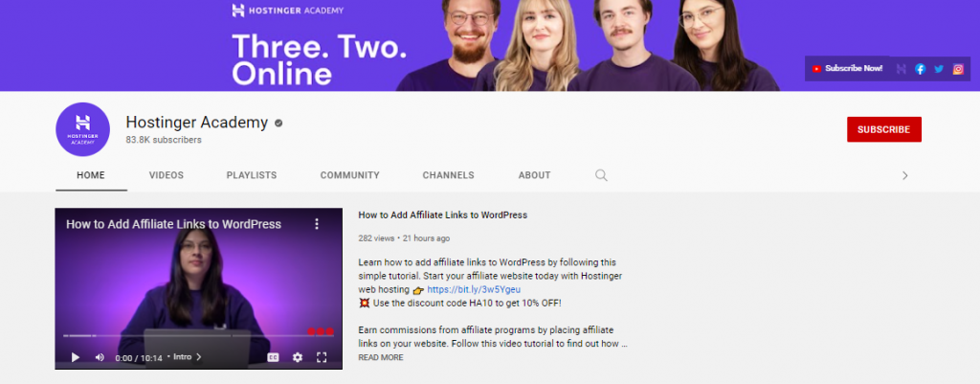Viewport: 980px width, 384px height.
Task: Click the Hostinger H icon in banner links
Action: click(x=902, y=69)
